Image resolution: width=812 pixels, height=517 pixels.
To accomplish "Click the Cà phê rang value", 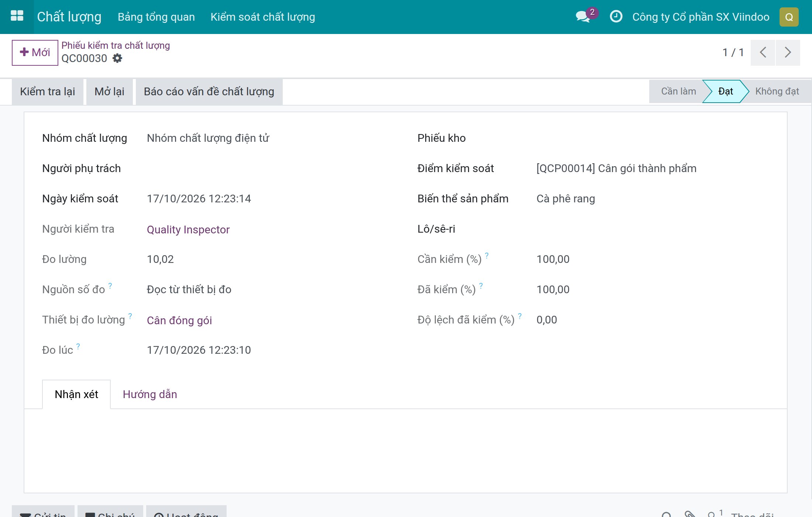I will click(x=565, y=199).
